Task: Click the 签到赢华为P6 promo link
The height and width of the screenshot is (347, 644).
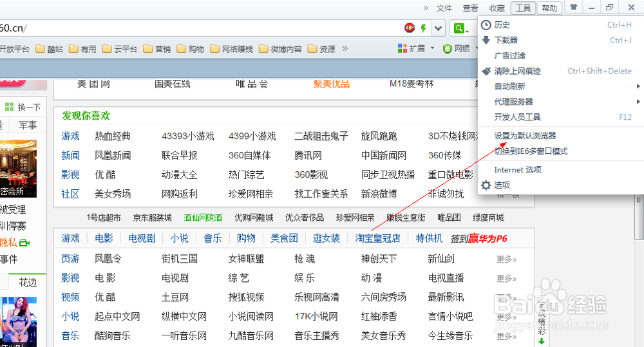Action: coord(479,239)
